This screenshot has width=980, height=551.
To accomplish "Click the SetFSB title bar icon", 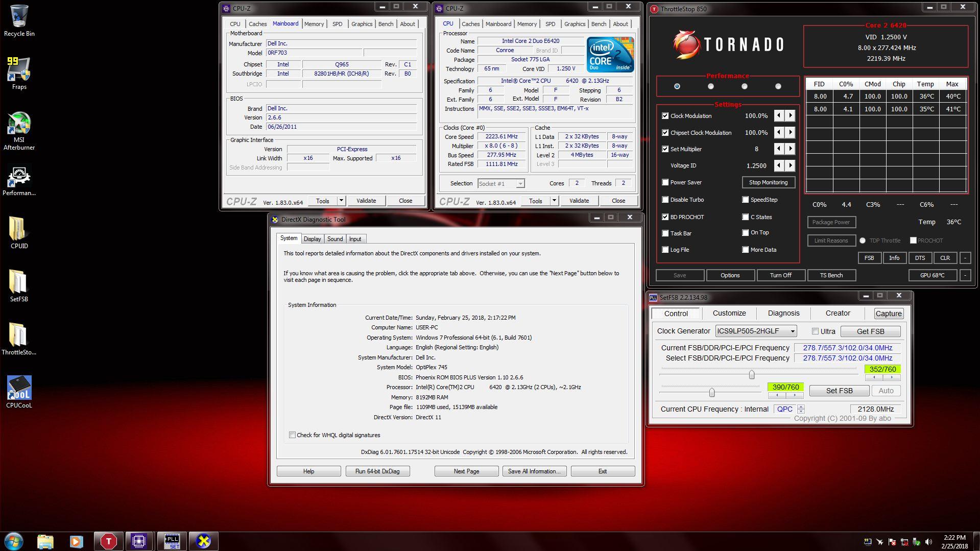I will [653, 297].
